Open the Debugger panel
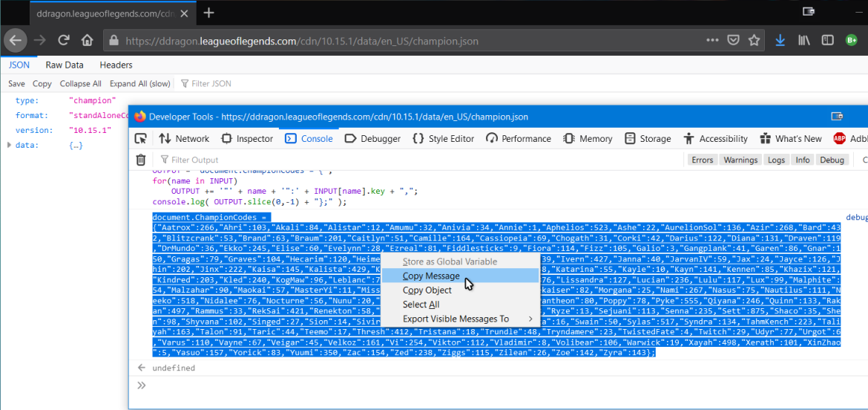This screenshot has width=868, height=410. click(372, 138)
